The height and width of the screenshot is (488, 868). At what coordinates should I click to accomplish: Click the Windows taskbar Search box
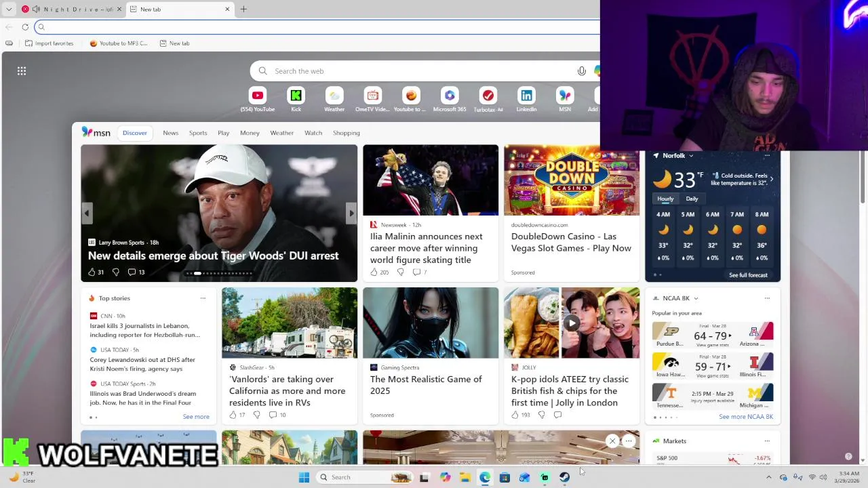365,477
